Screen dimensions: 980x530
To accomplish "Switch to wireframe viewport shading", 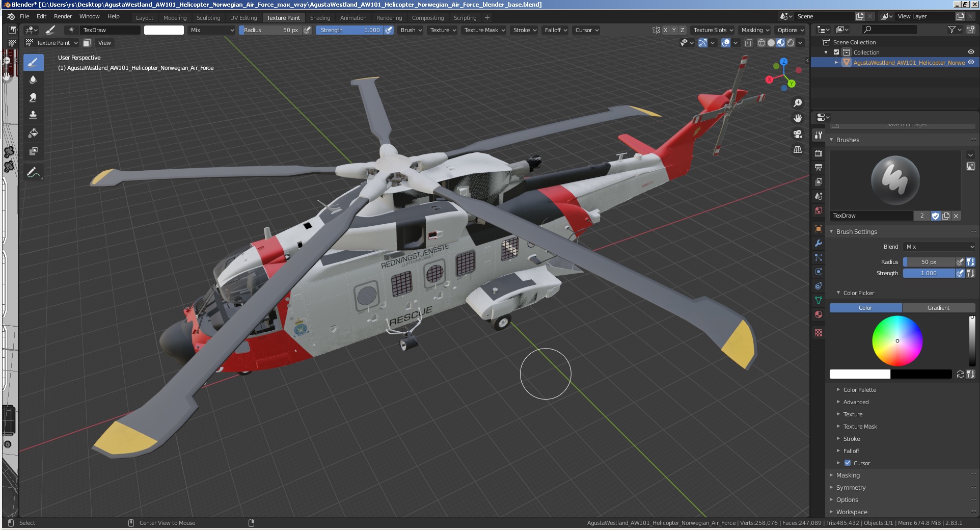I will tap(761, 43).
